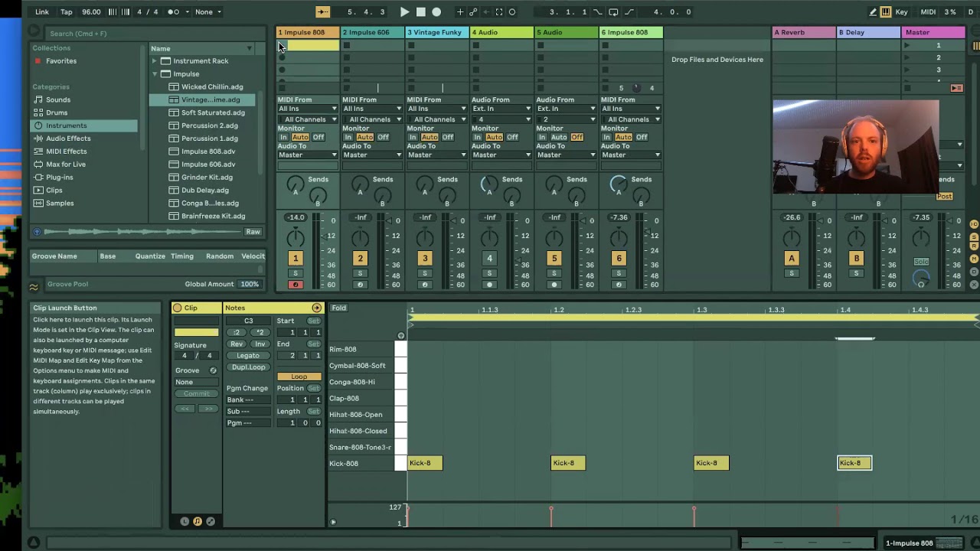
Task: Show the Envelopes box icon
Action: pyautogui.click(x=210, y=521)
